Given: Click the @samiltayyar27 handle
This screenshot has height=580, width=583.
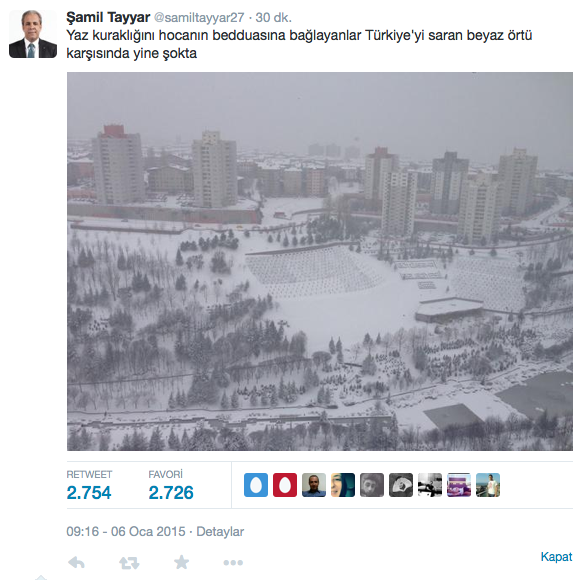Looking at the screenshot, I should [x=199, y=17].
